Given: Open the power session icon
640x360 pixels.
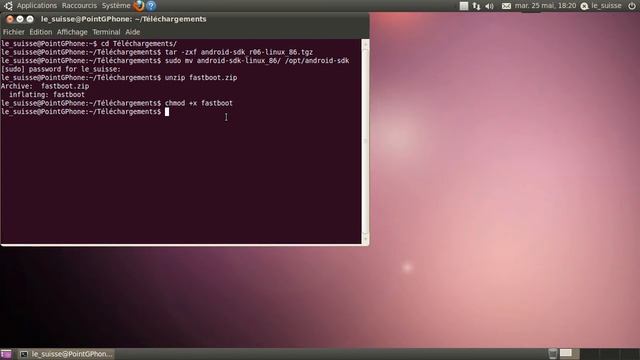Looking at the screenshot, I should point(631,6).
